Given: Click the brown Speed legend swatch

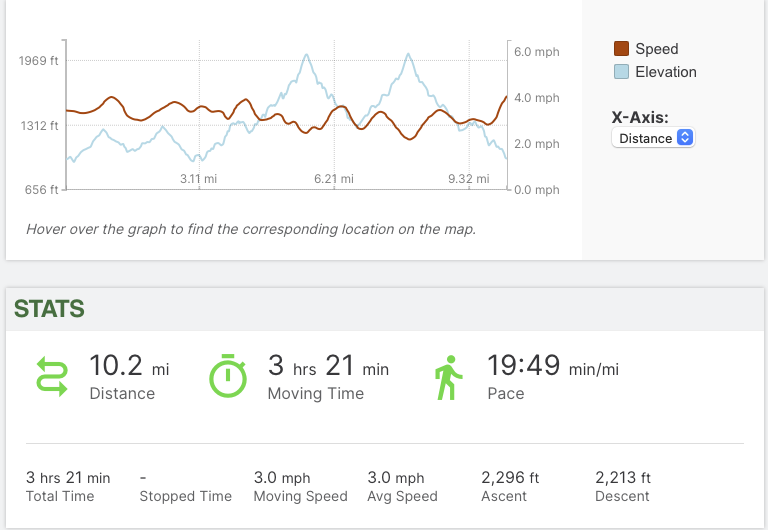Looking at the screenshot, I should [621, 49].
